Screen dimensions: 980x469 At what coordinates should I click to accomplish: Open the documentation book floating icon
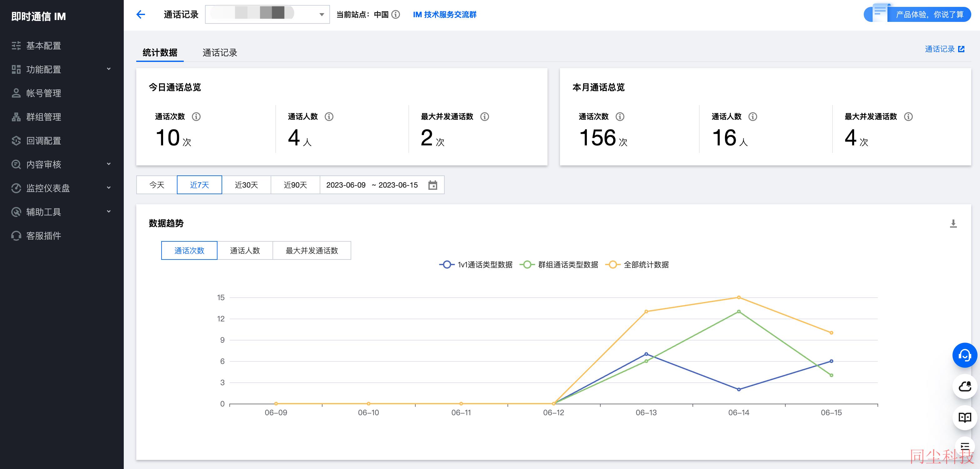(x=964, y=418)
